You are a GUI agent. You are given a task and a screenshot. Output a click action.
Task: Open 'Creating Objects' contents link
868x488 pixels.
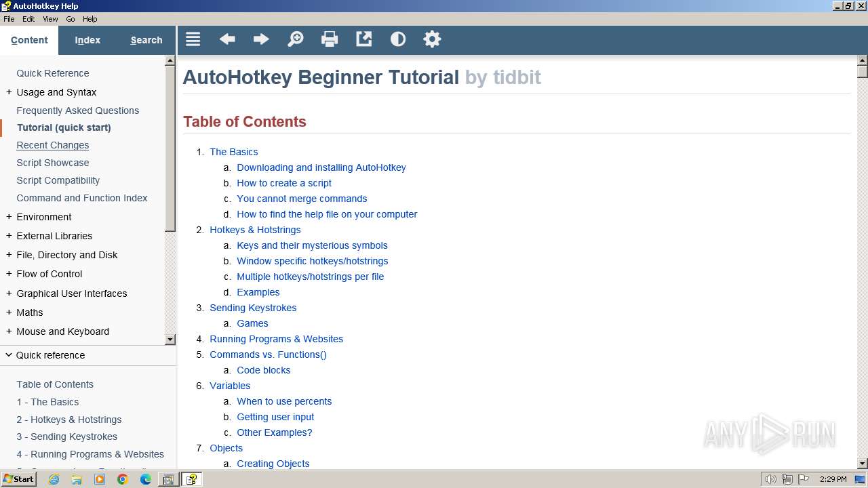273,464
